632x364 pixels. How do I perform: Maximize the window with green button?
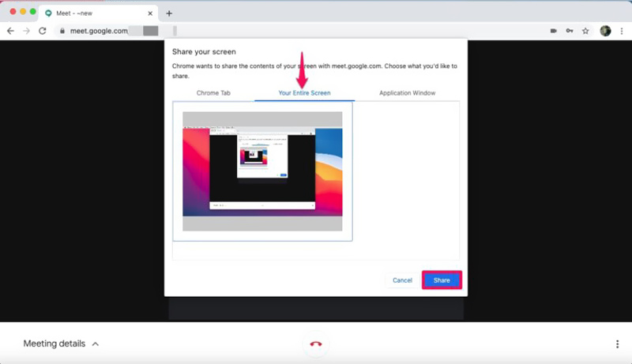pyautogui.click(x=33, y=12)
